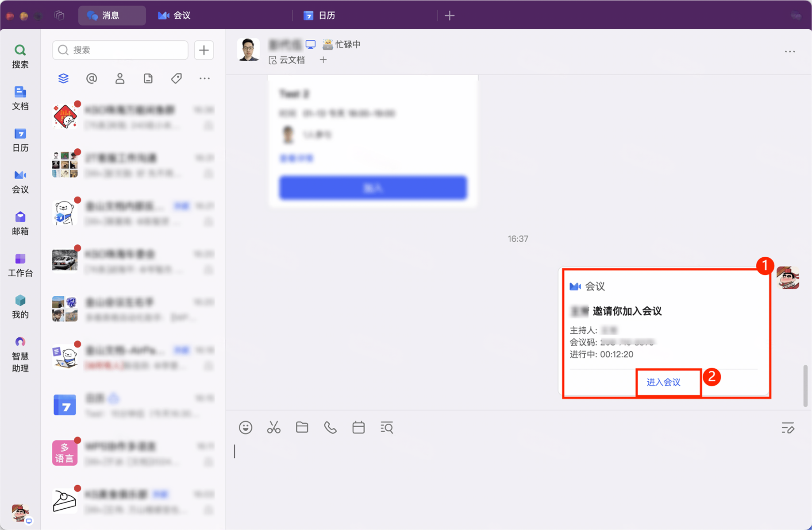Switch to the 会议 tab
This screenshot has width=812, height=530.
pyautogui.click(x=174, y=15)
